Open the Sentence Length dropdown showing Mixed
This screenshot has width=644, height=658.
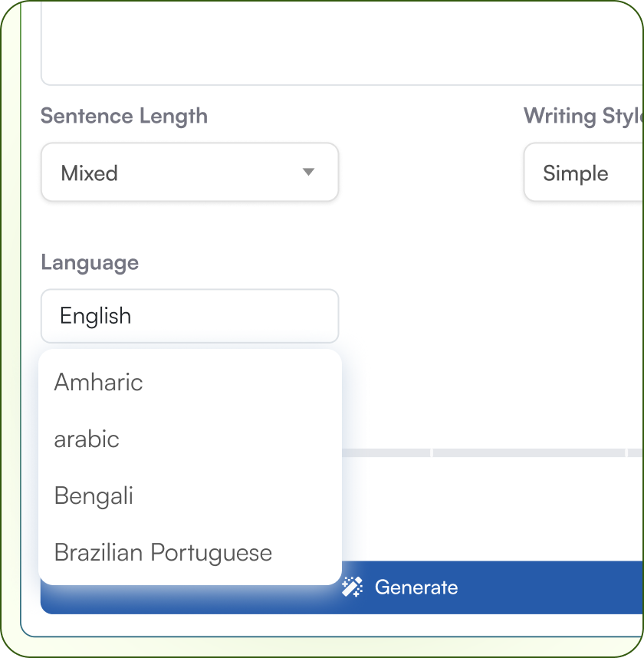[x=189, y=173]
